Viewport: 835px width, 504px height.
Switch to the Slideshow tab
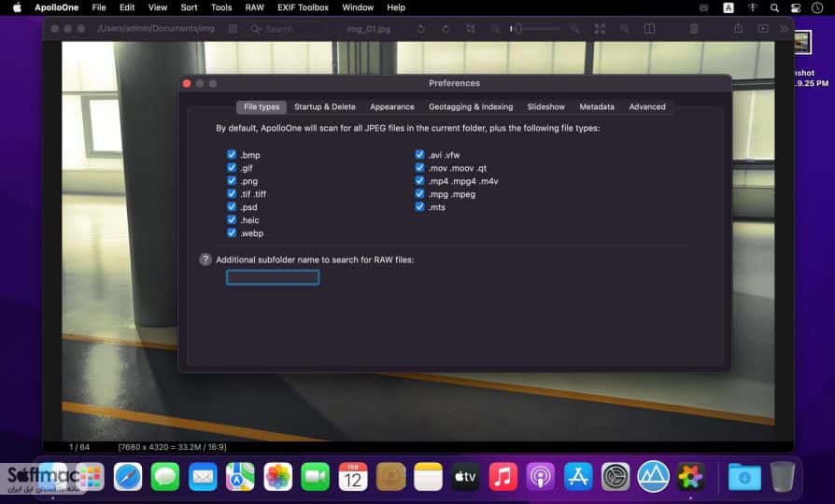(545, 107)
